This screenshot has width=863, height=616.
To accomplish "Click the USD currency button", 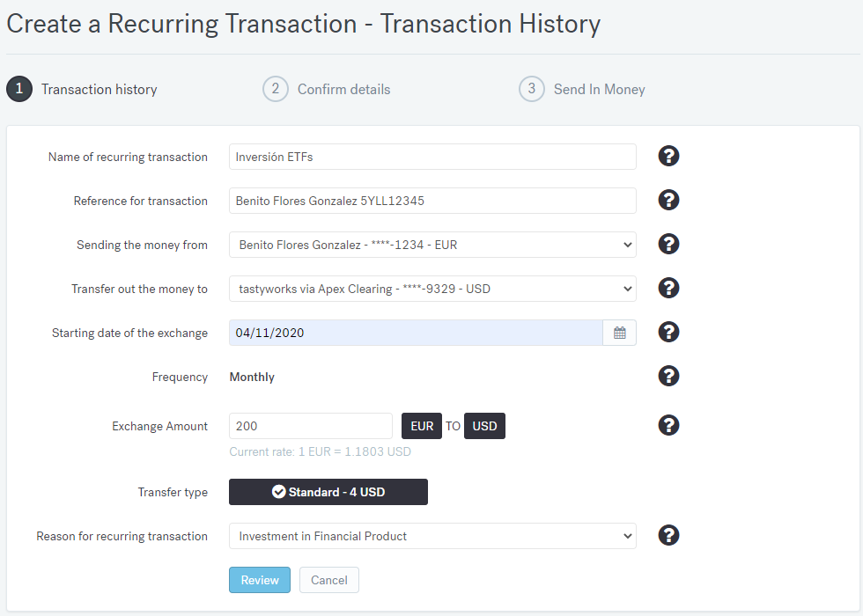I will tap(484, 426).
